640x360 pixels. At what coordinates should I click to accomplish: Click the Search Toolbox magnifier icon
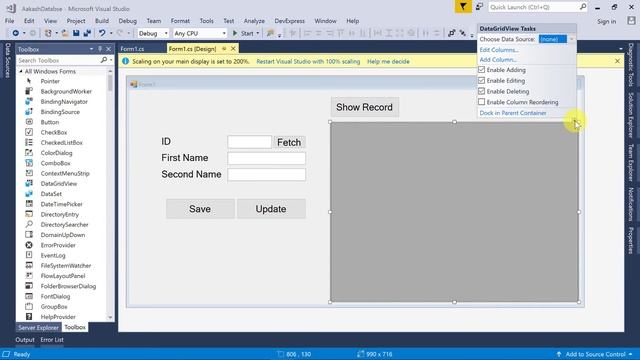(104, 60)
